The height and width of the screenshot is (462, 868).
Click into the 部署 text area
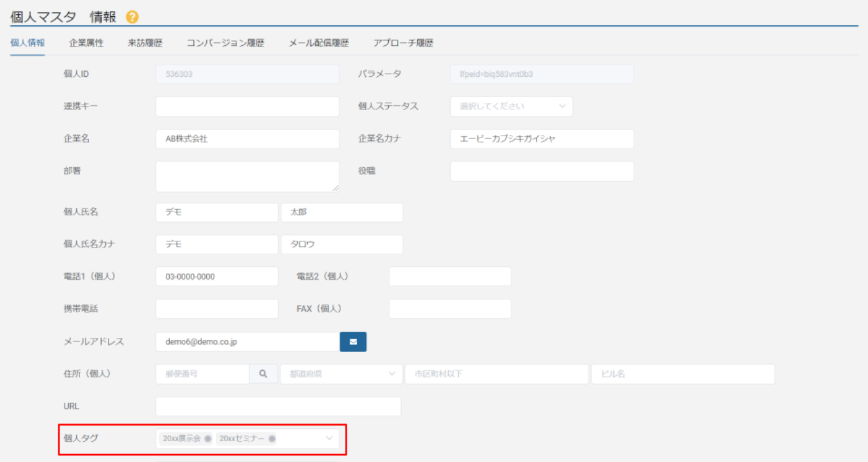pyautogui.click(x=247, y=176)
